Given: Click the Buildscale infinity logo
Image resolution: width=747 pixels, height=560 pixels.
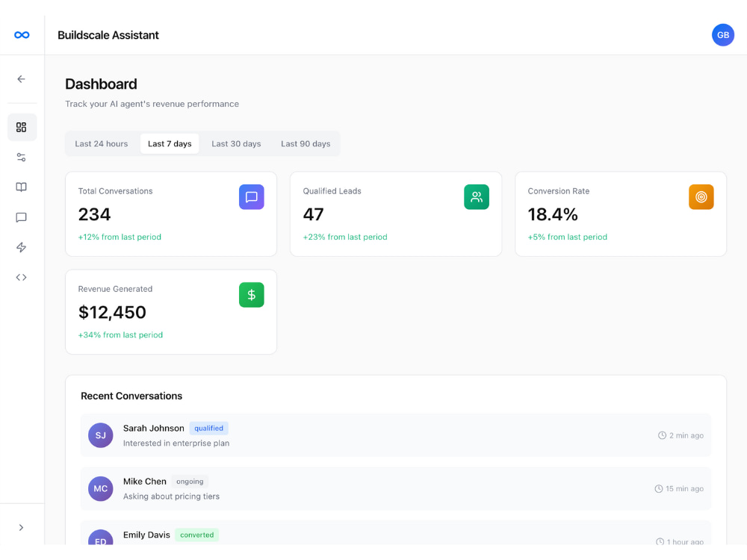Looking at the screenshot, I should [22, 35].
